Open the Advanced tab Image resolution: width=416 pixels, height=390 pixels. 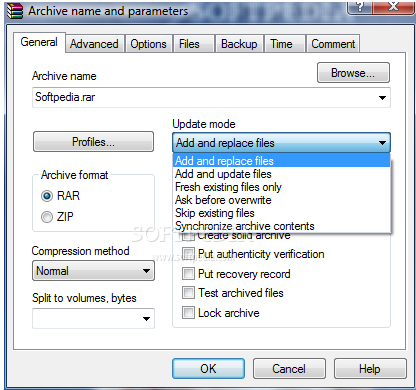[x=94, y=44]
